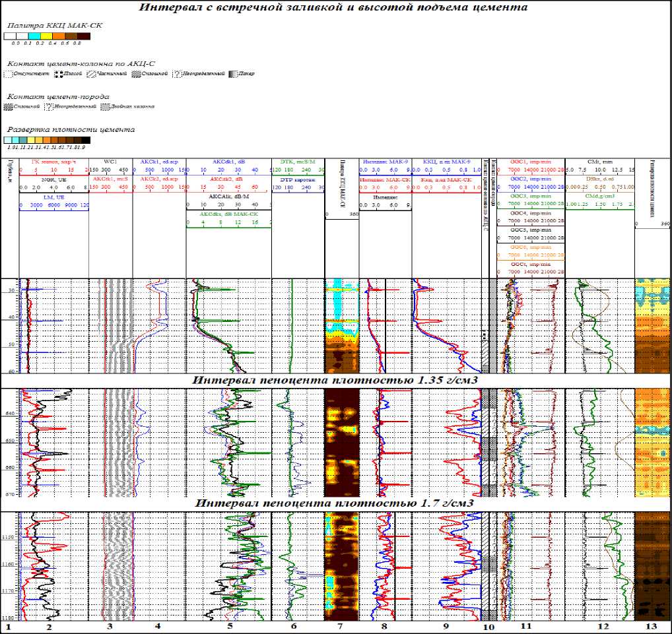Click heading 'Контакт цемент-колонна по АКЦ-С'

pos(81,64)
